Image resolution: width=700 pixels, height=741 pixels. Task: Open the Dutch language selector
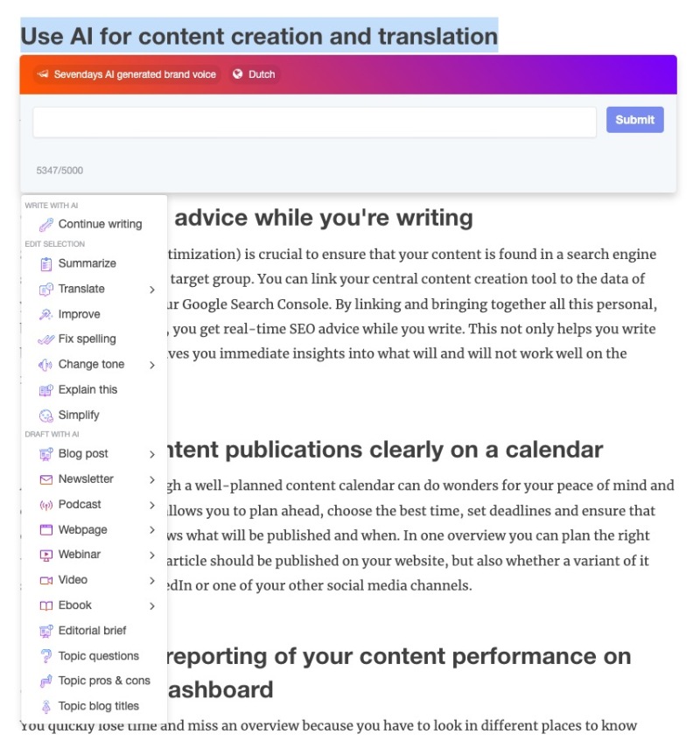tap(254, 74)
